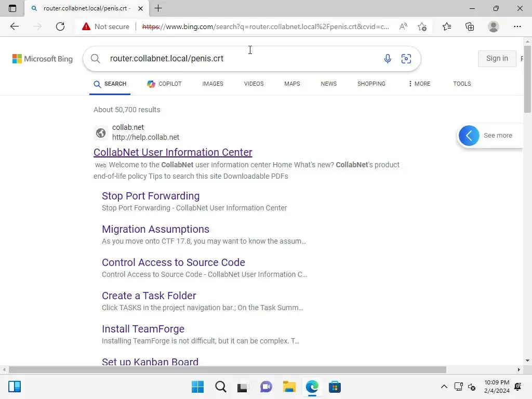Open Control Access to Source Code link
This screenshot has width=532, height=399.
174,262
